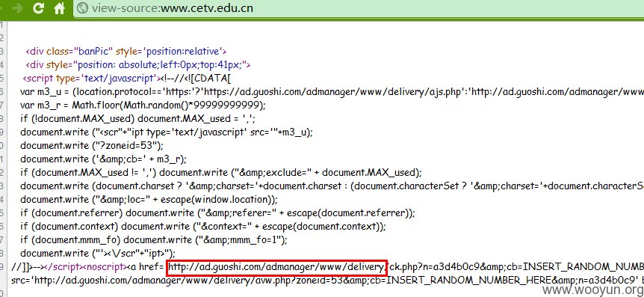644x297 pixels.
Task: Focus the view-source address bar
Action: coord(359,8)
